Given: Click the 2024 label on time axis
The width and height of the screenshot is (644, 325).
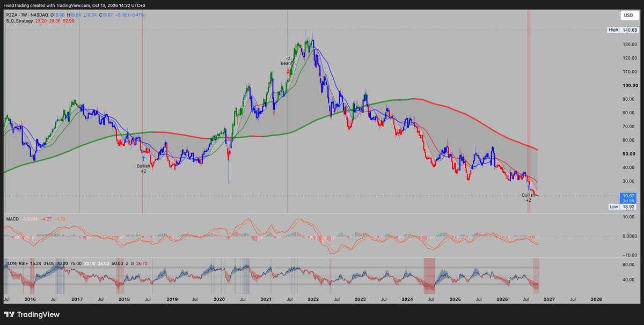Looking at the screenshot, I should (x=407, y=299).
